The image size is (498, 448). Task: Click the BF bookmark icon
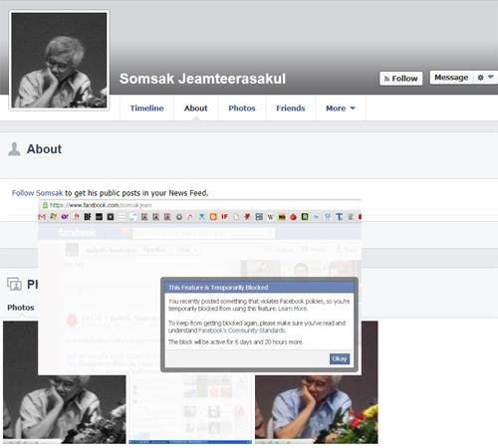88,217
